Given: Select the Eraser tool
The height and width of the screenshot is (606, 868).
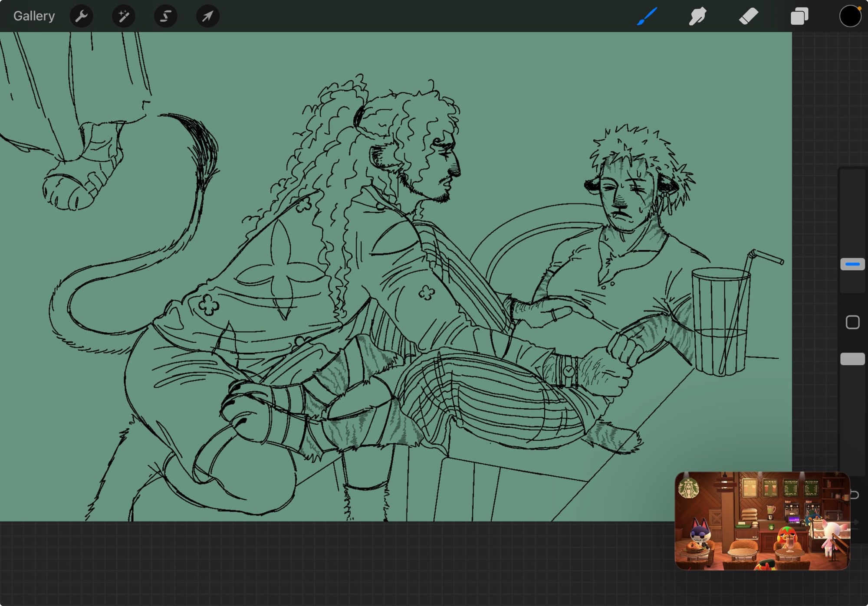Looking at the screenshot, I should point(748,16).
